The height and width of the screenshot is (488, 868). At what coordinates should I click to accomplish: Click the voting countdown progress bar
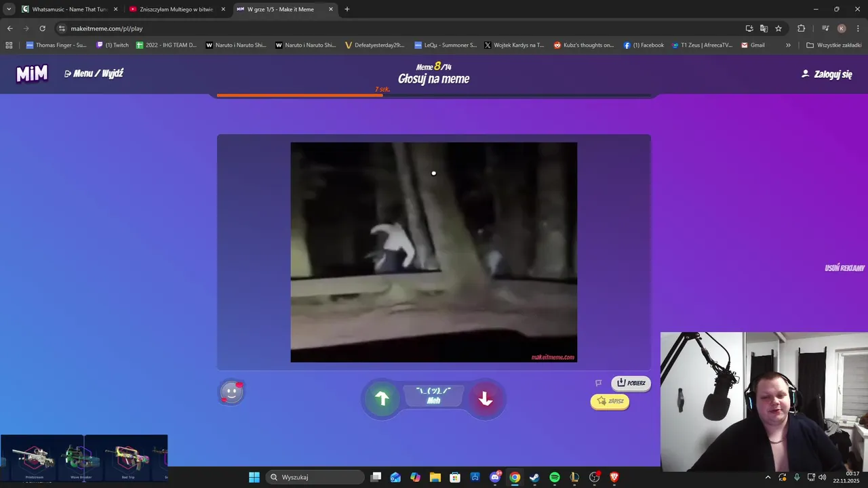(x=434, y=96)
